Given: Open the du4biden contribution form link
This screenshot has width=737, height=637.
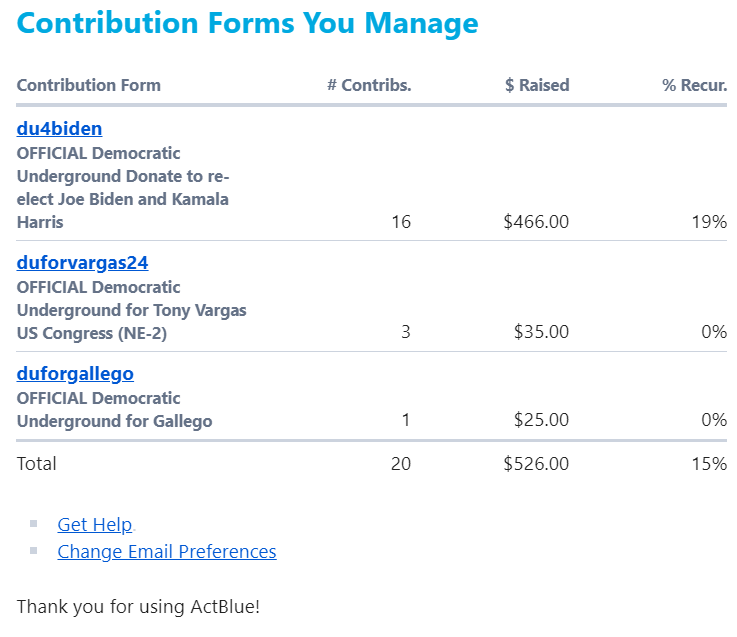Looking at the screenshot, I should tap(59, 128).
